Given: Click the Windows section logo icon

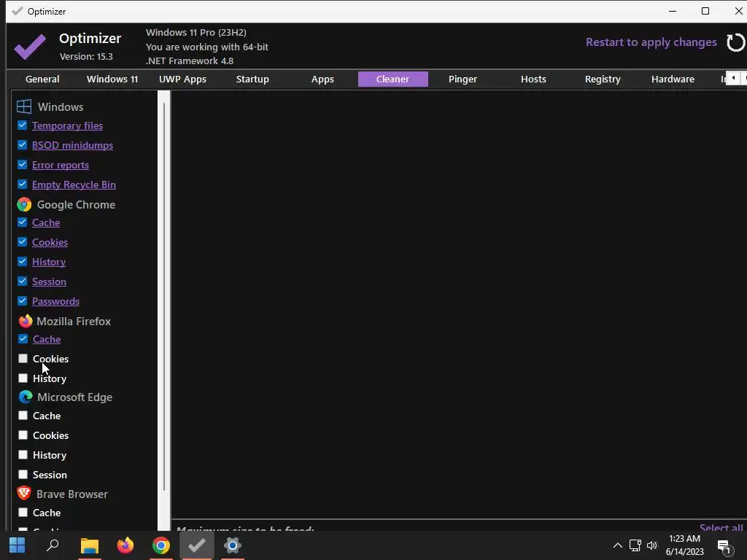Looking at the screenshot, I should [x=24, y=106].
